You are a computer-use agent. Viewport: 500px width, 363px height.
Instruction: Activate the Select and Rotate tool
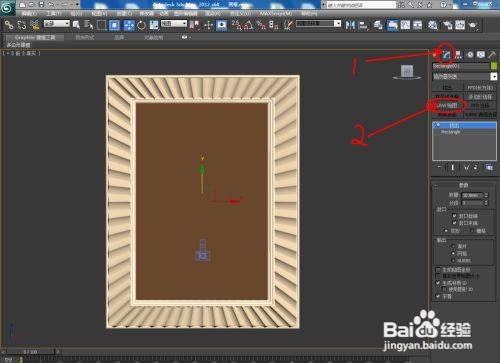click(x=141, y=25)
